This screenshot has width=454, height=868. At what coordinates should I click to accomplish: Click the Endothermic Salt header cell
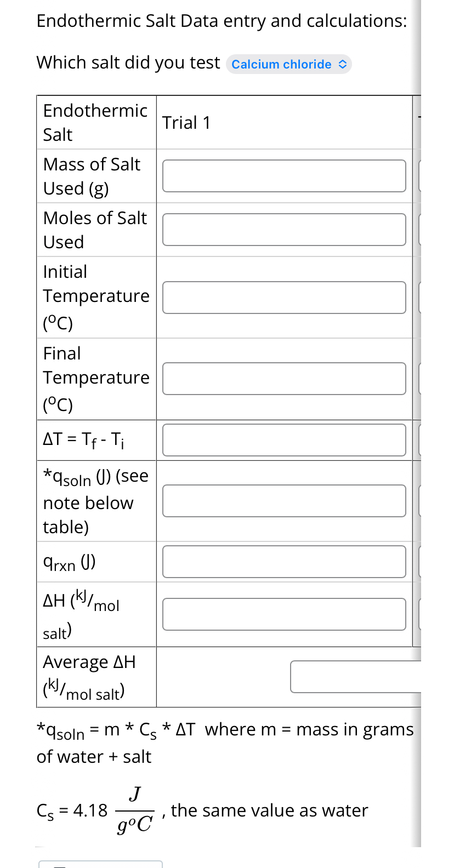click(x=95, y=123)
